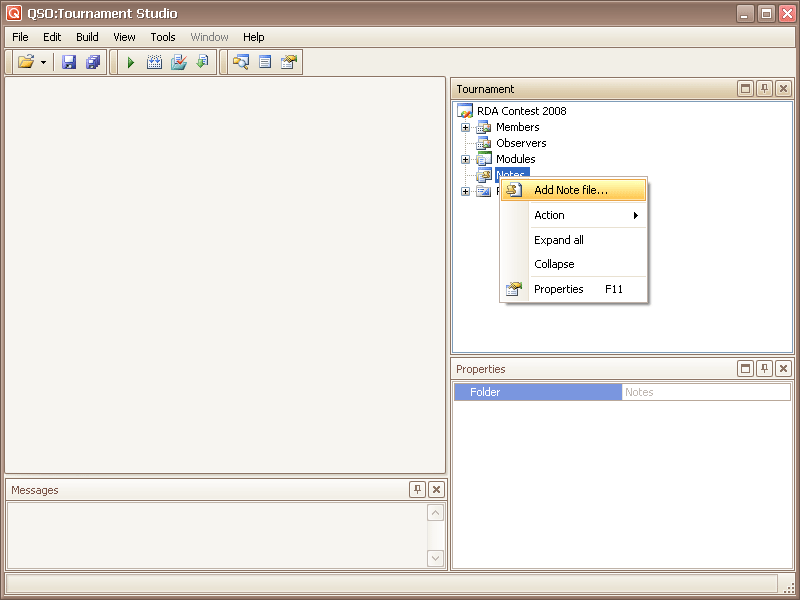Click the Messages scrollbar down arrow
The height and width of the screenshot is (600, 800).
point(435,558)
